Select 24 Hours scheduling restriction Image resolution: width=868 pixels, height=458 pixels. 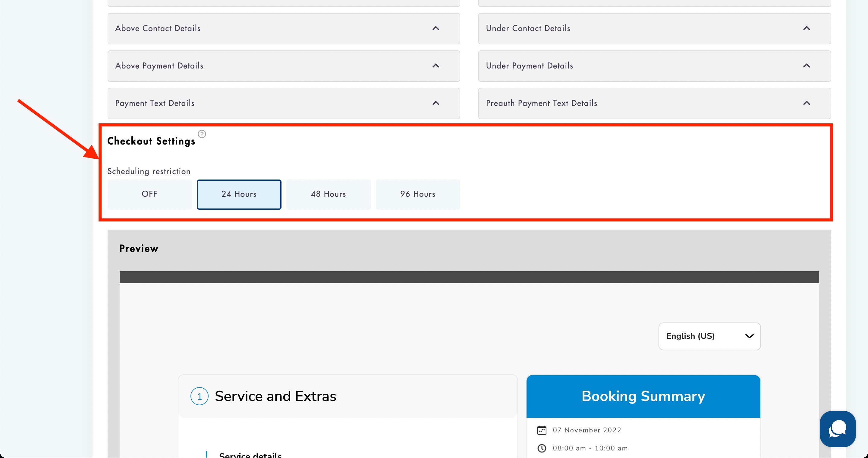[x=239, y=194]
